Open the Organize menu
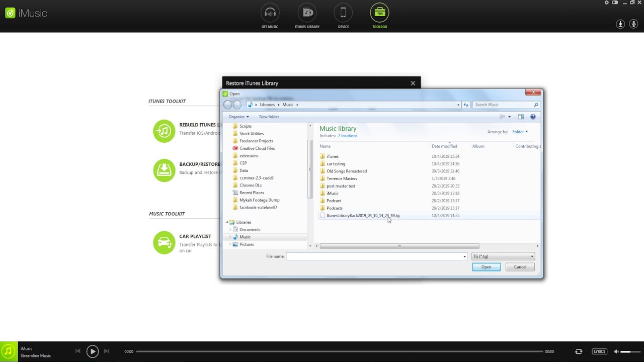The height and width of the screenshot is (362, 644). [x=238, y=117]
